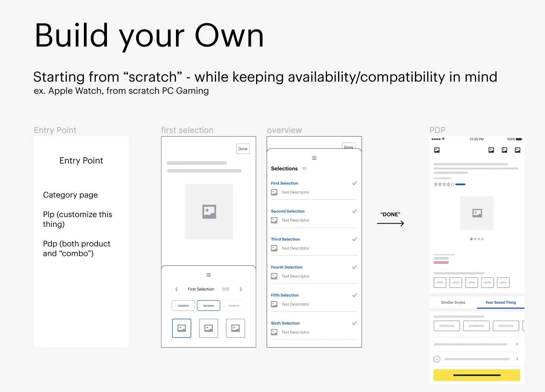Open the Fourth Selection link
Viewport: 545px width, 392px height.
[287, 267]
